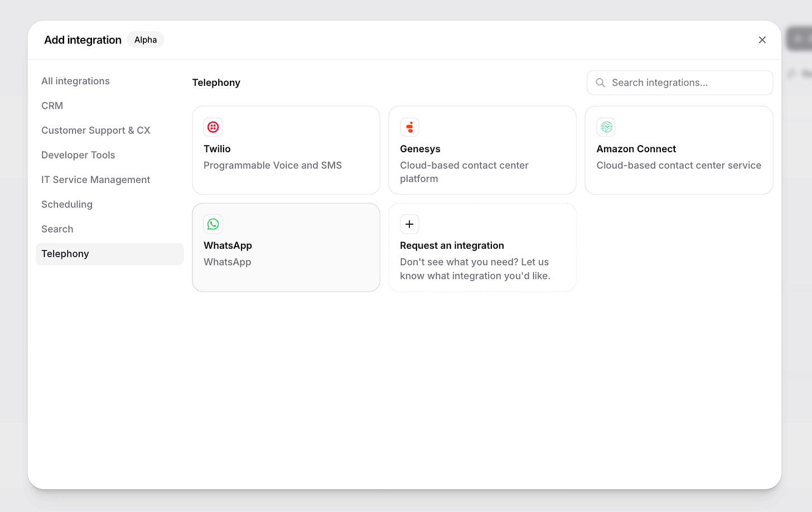Click the plus icon on Request an integration
The width and height of the screenshot is (812, 512).
tap(409, 224)
